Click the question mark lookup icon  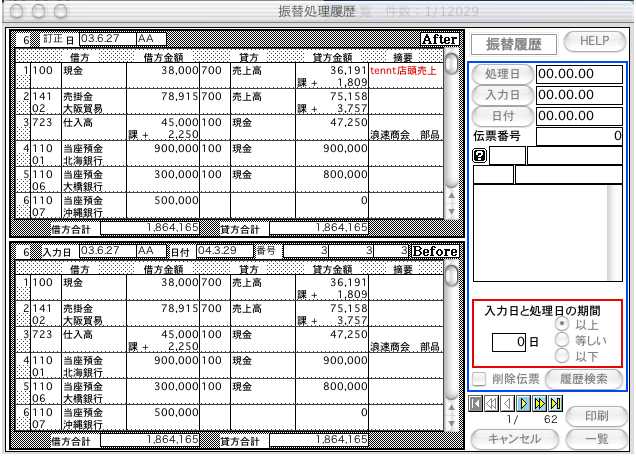click(479, 155)
